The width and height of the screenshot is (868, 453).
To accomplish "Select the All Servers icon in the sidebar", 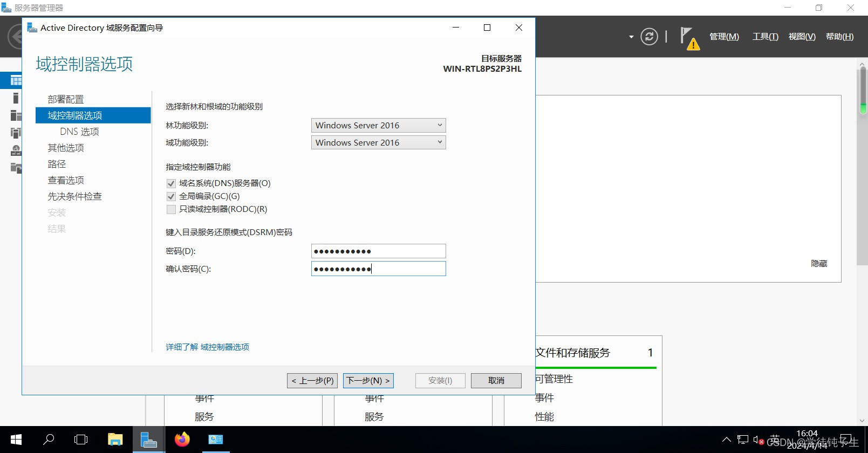I will [16, 115].
